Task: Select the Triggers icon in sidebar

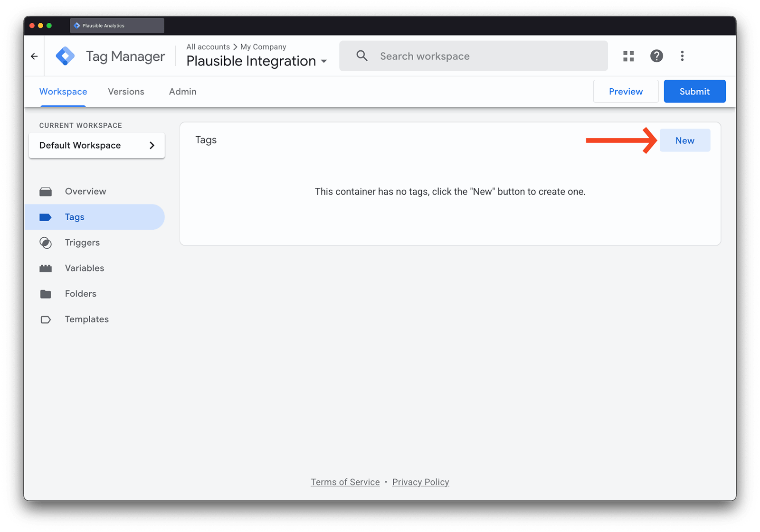Action: (46, 243)
